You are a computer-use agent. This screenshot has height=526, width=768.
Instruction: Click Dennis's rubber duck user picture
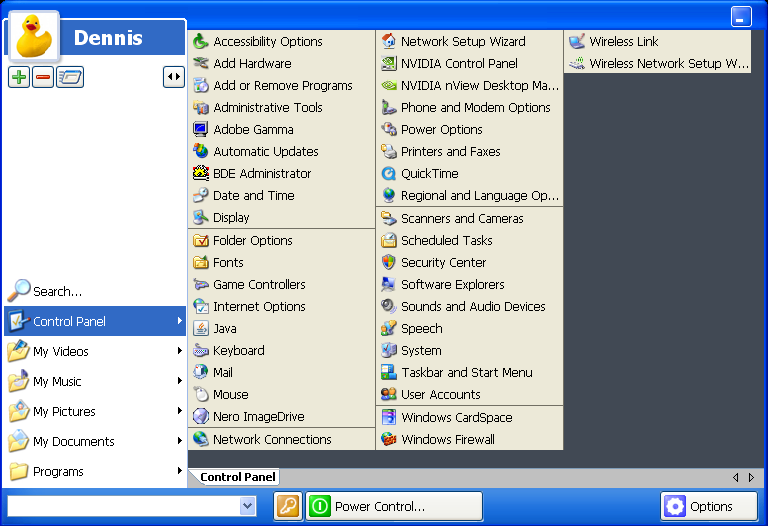point(34,37)
